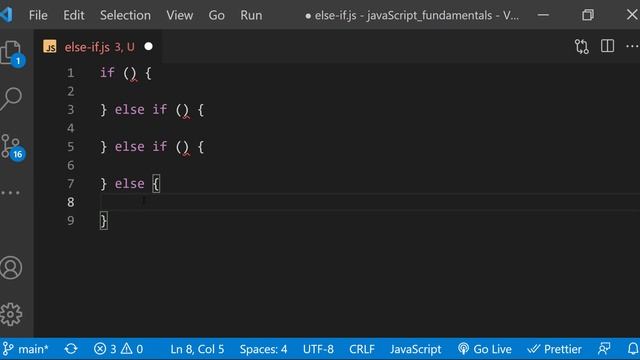Screen dimensions: 640x360
Task: Open feedback icon in status bar
Action: 604,349
